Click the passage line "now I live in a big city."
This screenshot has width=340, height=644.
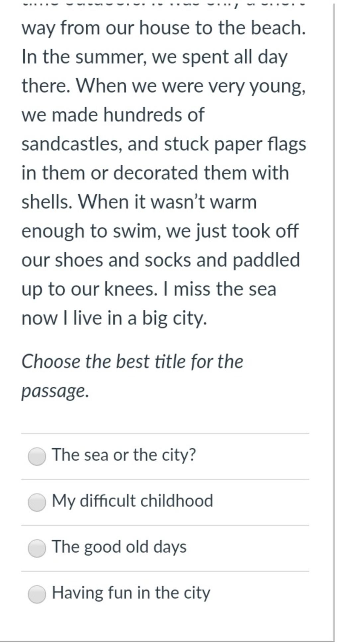pyautogui.click(x=114, y=319)
